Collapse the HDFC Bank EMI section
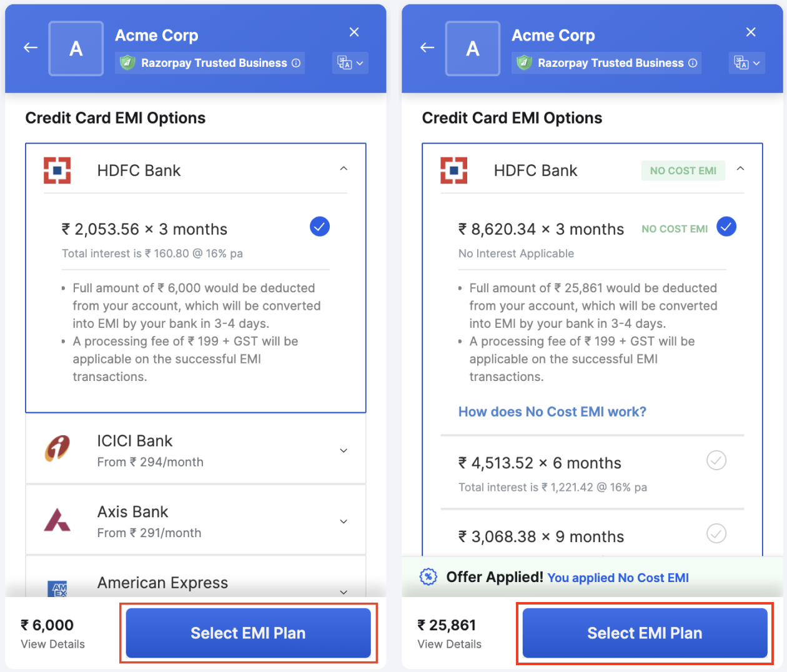787x672 pixels. point(344,168)
